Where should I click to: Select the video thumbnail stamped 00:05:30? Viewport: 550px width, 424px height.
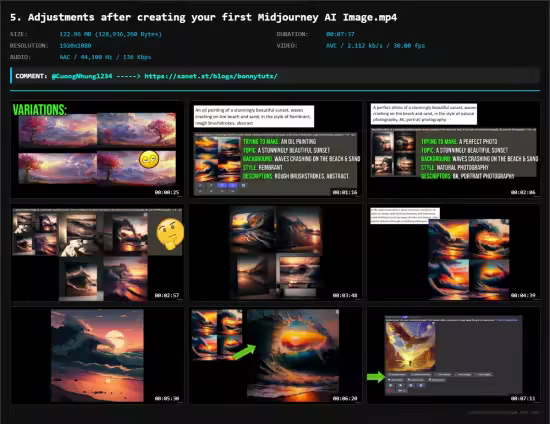click(x=97, y=356)
